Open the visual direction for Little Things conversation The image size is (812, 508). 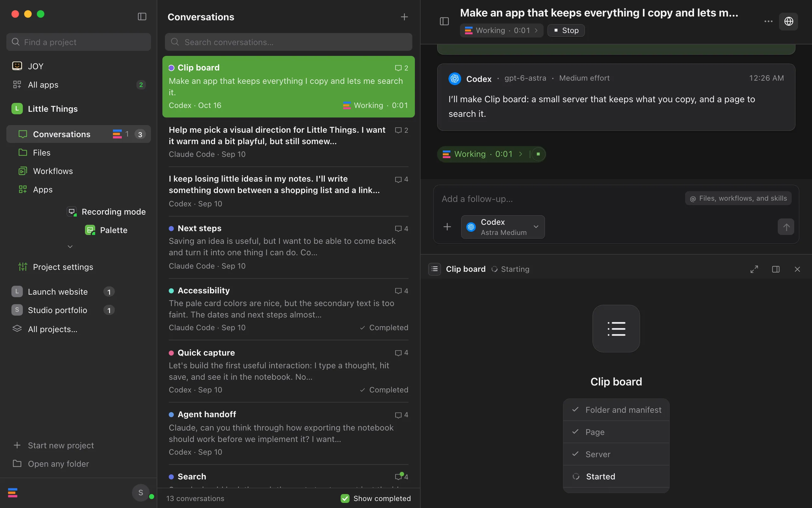(288, 142)
